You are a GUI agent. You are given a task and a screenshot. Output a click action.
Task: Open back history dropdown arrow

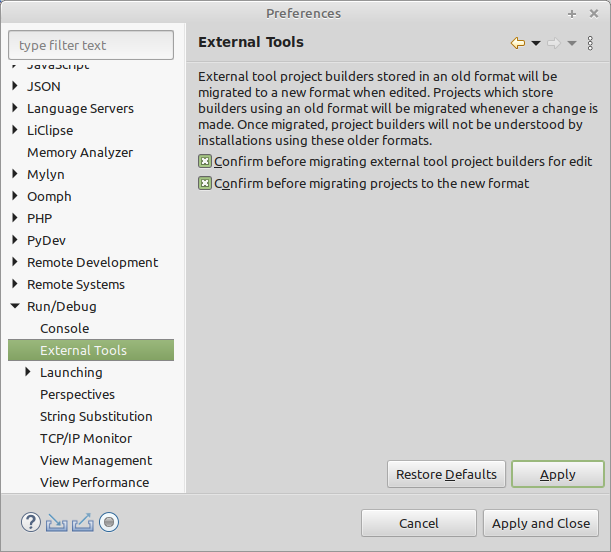click(536, 43)
